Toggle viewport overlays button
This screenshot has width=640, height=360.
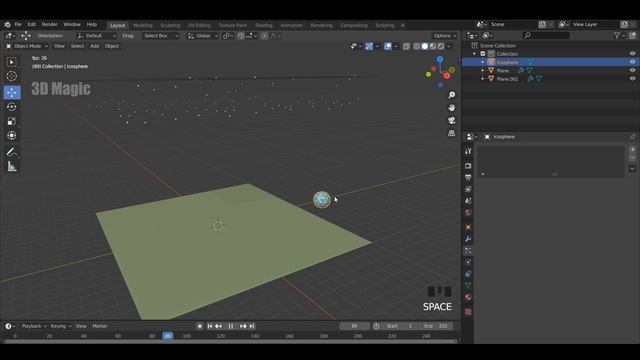(388, 46)
